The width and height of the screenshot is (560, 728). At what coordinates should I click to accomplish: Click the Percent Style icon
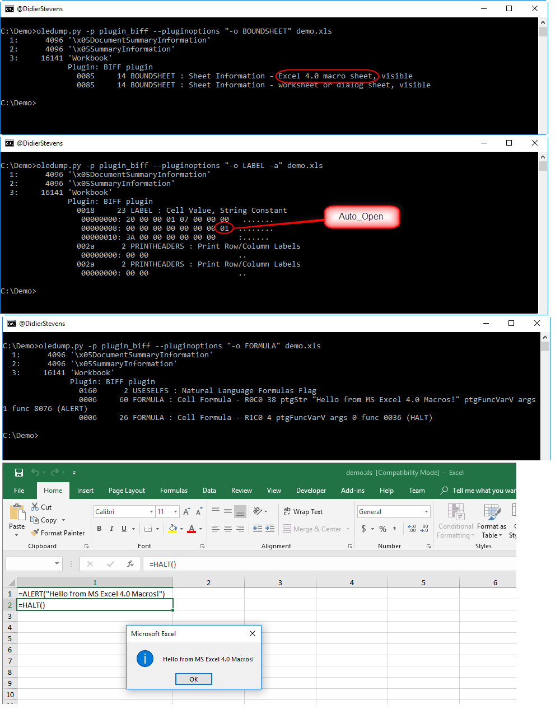pos(382,528)
